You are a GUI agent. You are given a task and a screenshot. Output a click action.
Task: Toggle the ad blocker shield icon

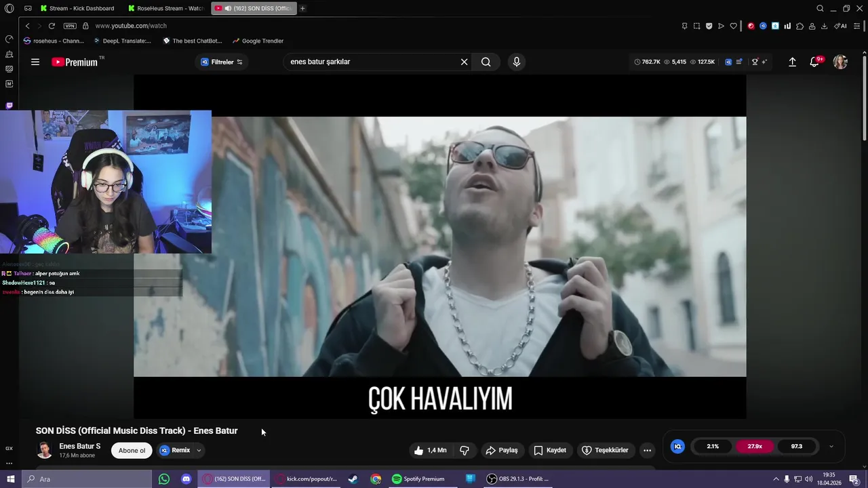[x=709, y=26]
